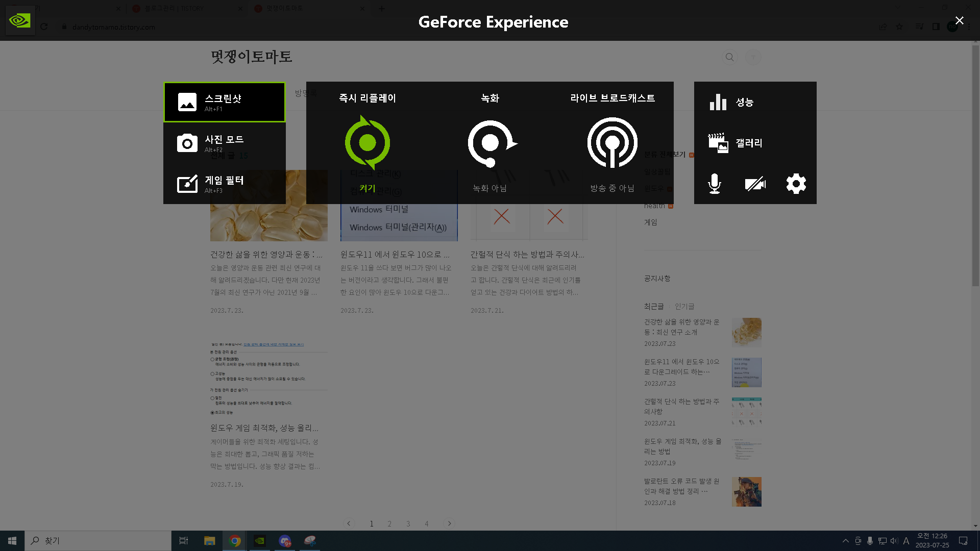Close the GeForce Experience overlay
The image size is (980, 551).
click(x=960, y=20)
